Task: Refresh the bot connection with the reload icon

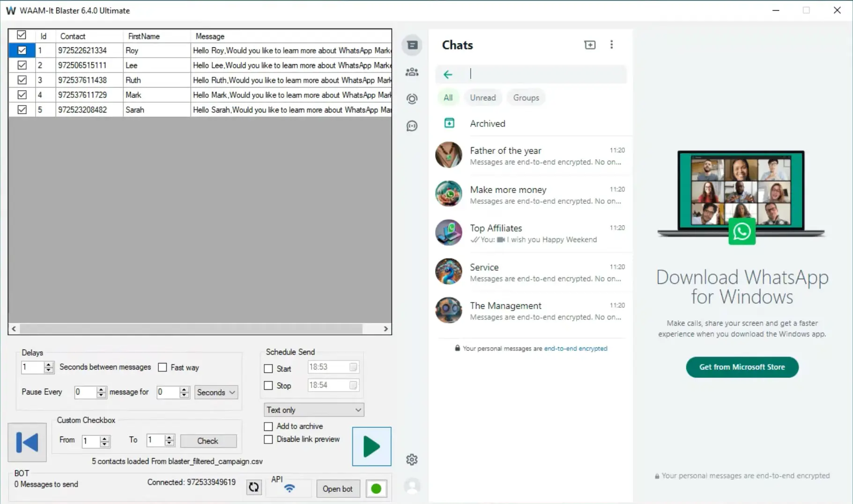Action: (253, 487)
